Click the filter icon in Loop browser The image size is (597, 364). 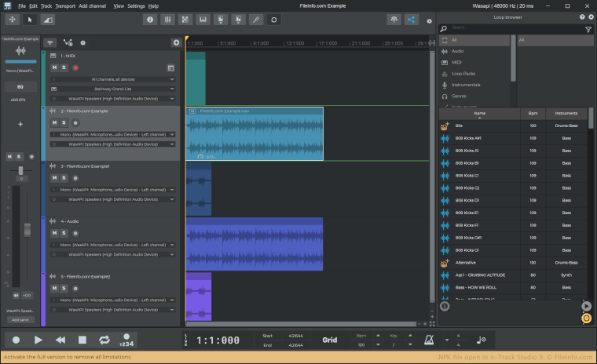coord(588,29)
